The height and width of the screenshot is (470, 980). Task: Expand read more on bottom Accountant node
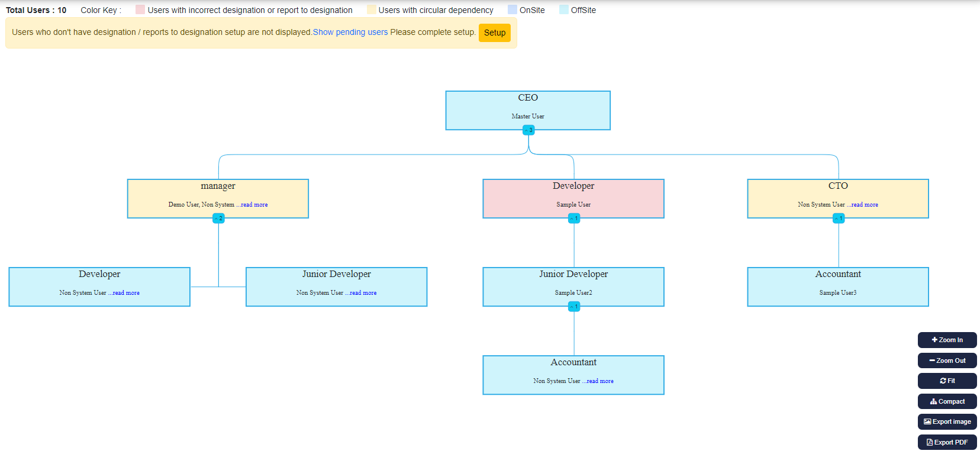click(x=599, y=381)
